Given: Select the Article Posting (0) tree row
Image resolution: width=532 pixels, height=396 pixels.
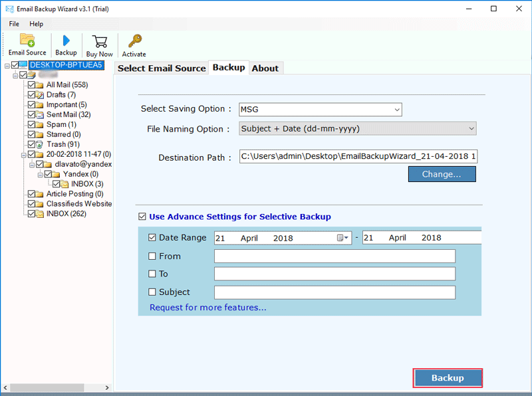Looking at the screenshot, I should [x=74, y=194].
